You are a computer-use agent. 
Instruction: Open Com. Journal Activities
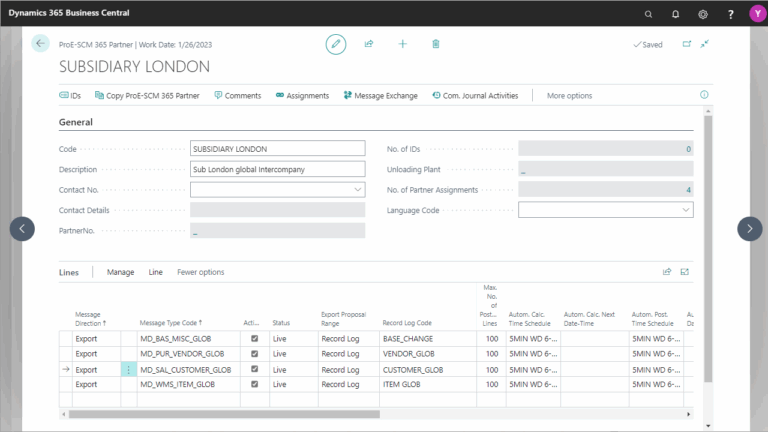click(475, 96)
